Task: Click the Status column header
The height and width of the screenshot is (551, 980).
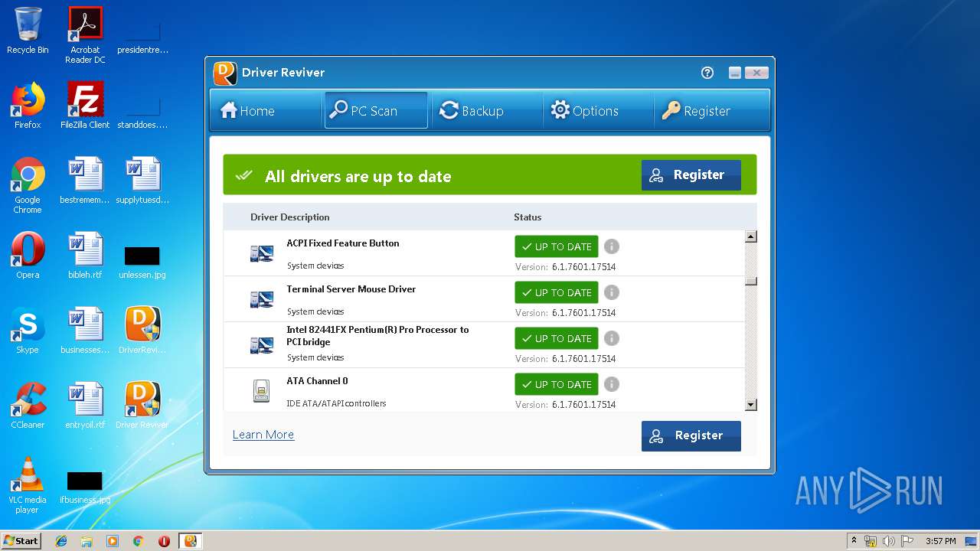Action: click(x=528, y=217)
